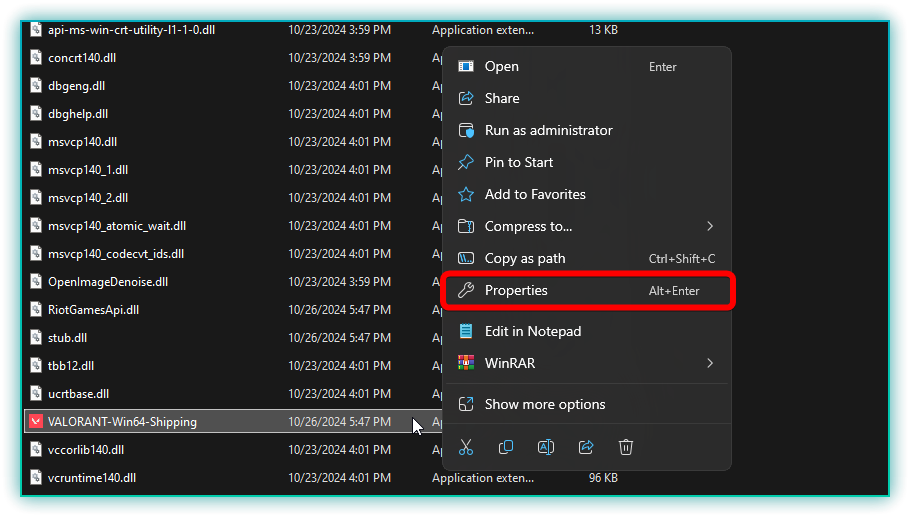Image resolution: width=910 pixels, height=517 pixels.
Task: Click the file icon of tbb12.dll
Action: click(x=36, y=366)
